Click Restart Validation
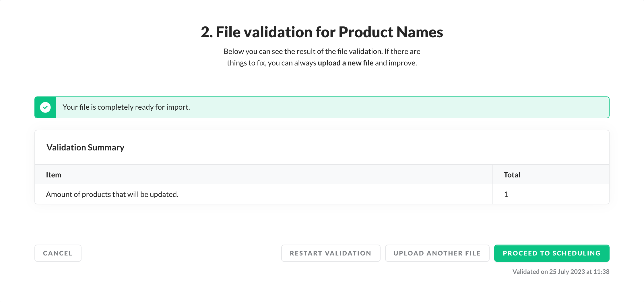The height and width of the screenshot is (302, 644). [x=331, y=253]
